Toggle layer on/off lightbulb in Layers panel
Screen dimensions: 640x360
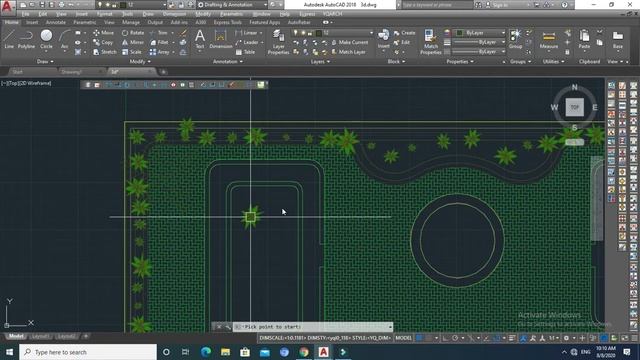(296, 33)
